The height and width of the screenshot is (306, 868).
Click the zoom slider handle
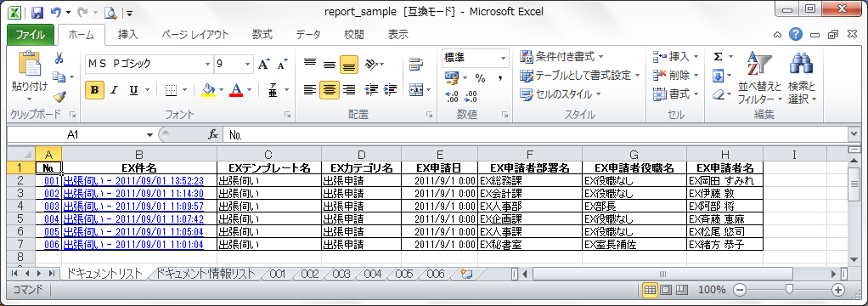point(789,289)
